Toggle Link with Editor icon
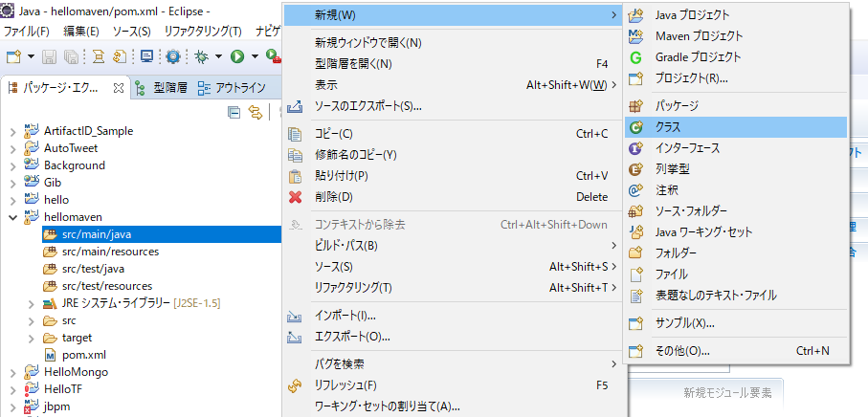 [x=255, y=112]
